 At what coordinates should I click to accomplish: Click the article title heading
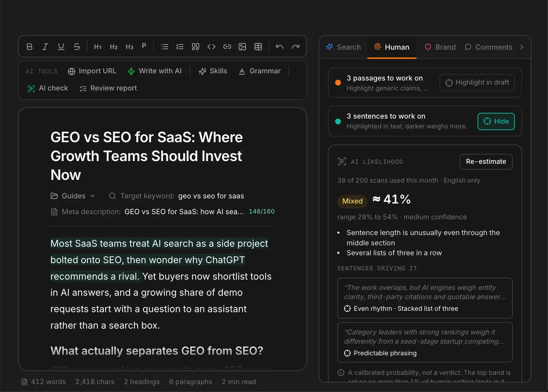(x=147, y=156)
